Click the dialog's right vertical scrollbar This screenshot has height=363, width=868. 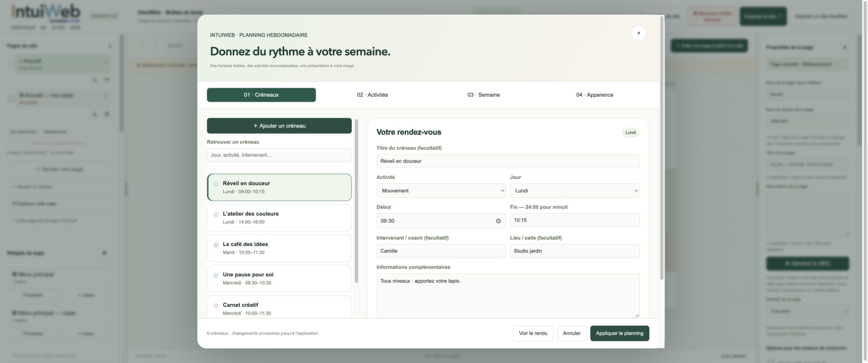click(662, 148)
